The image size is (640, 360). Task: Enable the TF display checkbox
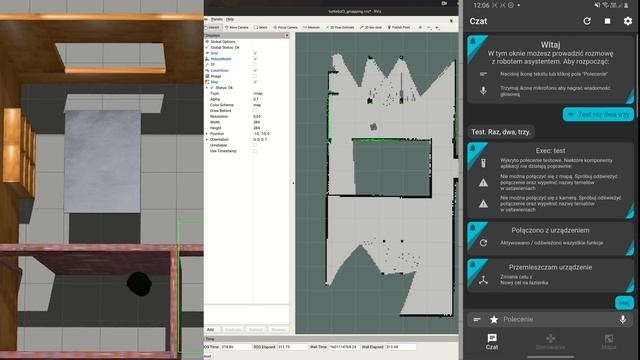(255, 64)
